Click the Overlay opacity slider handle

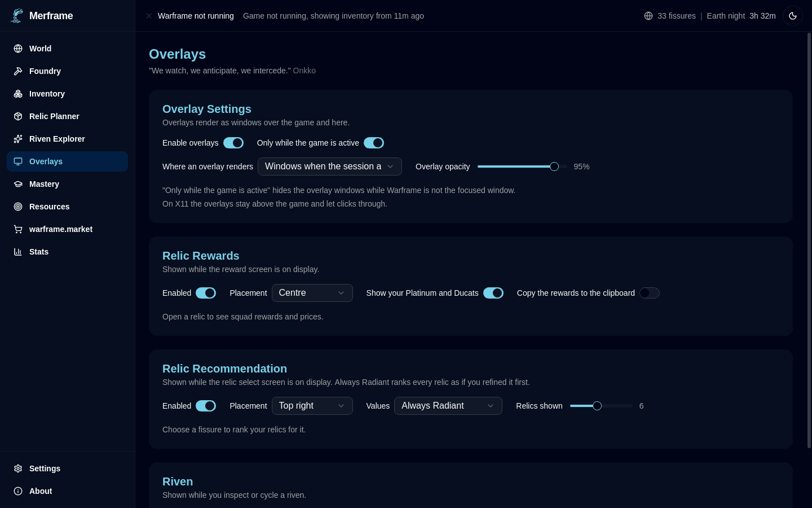554,167
